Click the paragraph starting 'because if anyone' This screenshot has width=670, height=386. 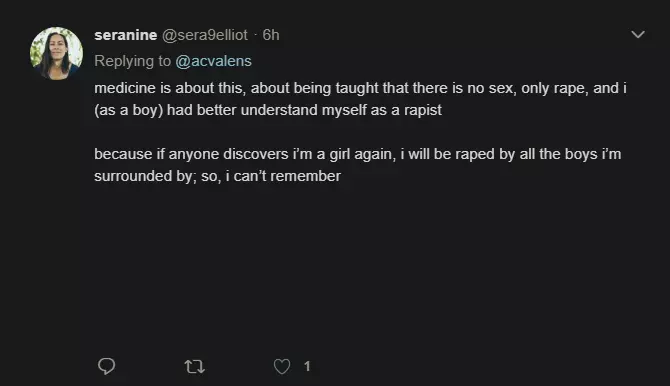(x=358, y=165)
